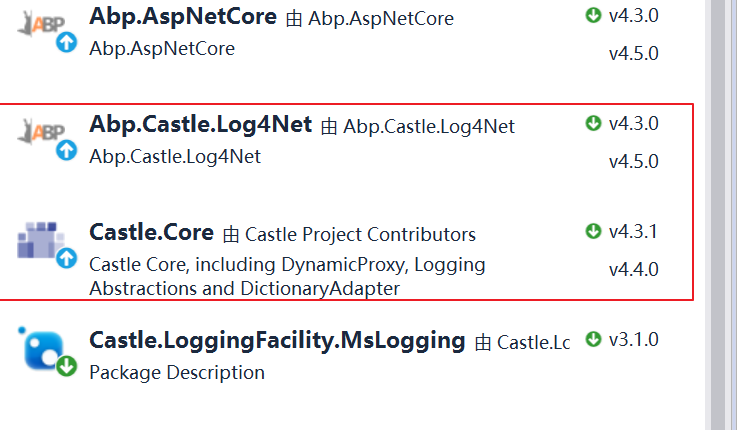Click the green installed arrow beside v3.1.0
This screenshot has width=746, height=430.
(x=593, y=339)
